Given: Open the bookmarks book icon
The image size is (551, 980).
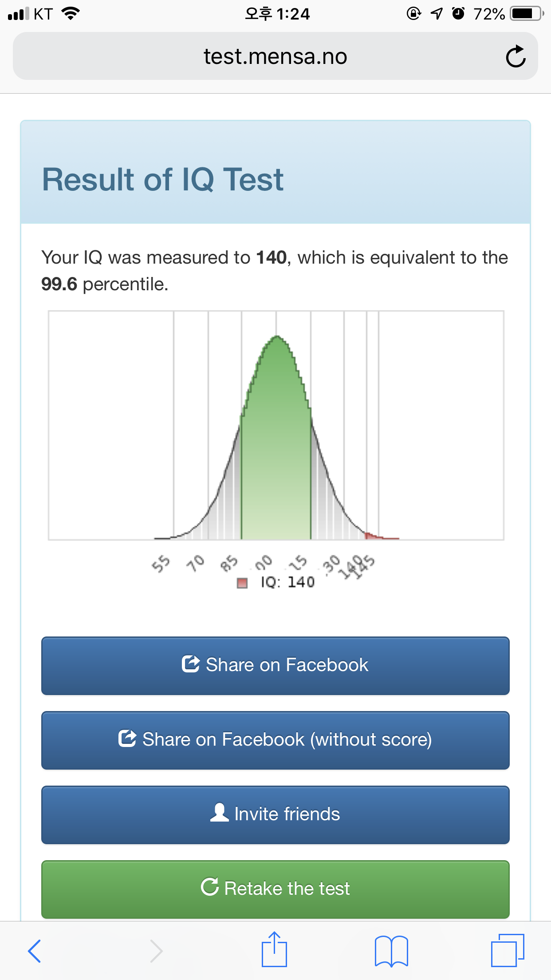Looking at the screenshot, I should tap(391, 951).
